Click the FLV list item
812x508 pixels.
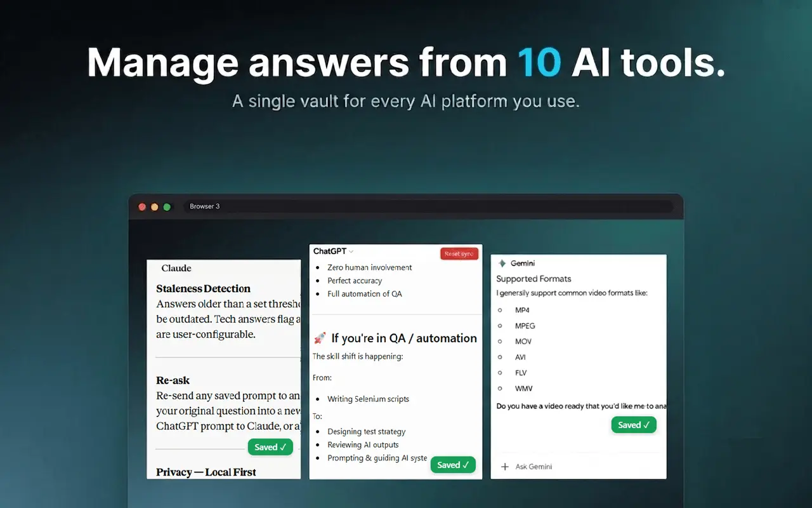click(x=521, y=373)
